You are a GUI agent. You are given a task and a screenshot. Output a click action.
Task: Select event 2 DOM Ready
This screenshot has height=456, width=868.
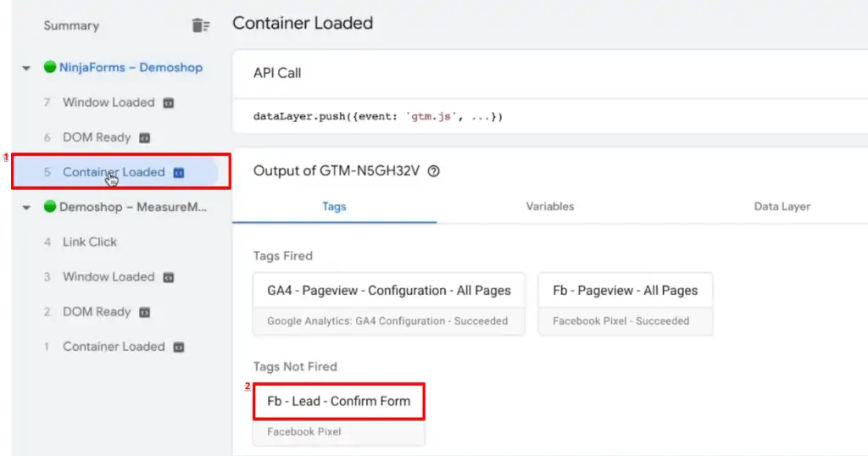coord(97,312)
